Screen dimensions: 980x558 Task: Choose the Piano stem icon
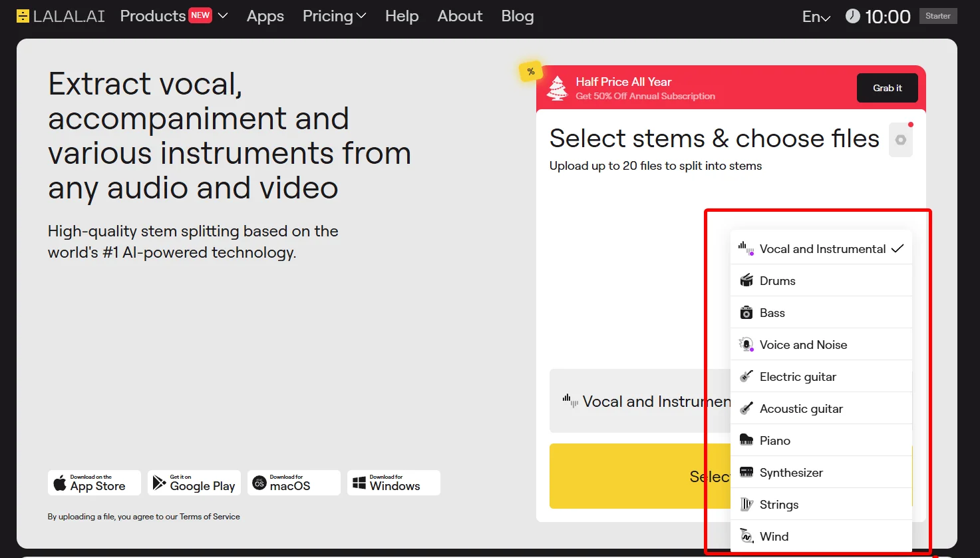[746, 440]
